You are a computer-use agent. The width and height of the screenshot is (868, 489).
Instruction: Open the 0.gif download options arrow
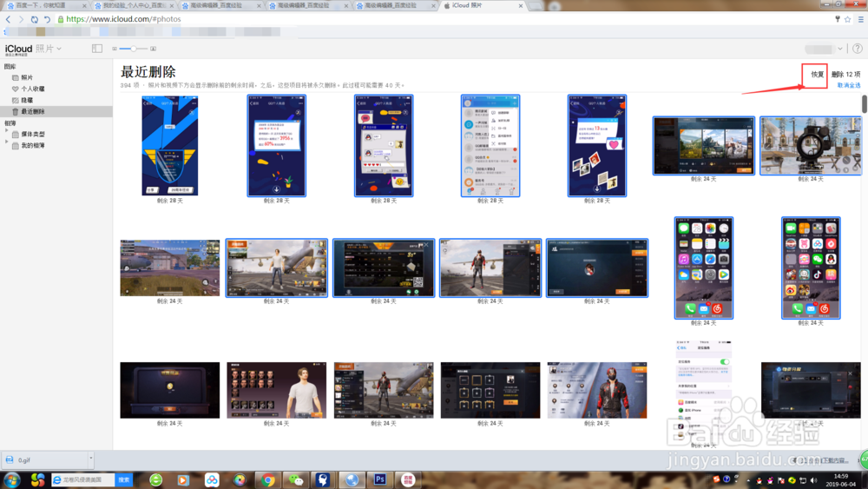coord(91,459)
